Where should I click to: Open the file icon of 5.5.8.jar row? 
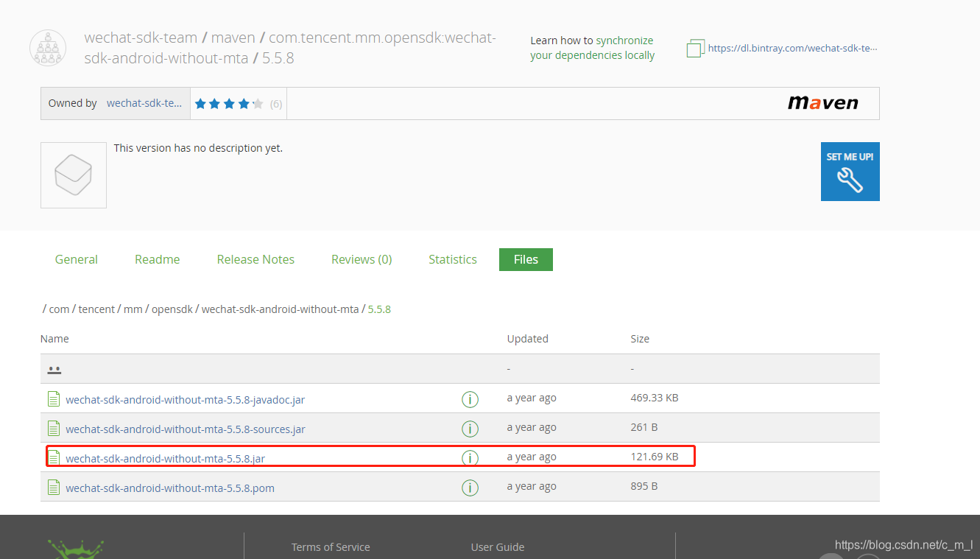(x=53, y=457)
